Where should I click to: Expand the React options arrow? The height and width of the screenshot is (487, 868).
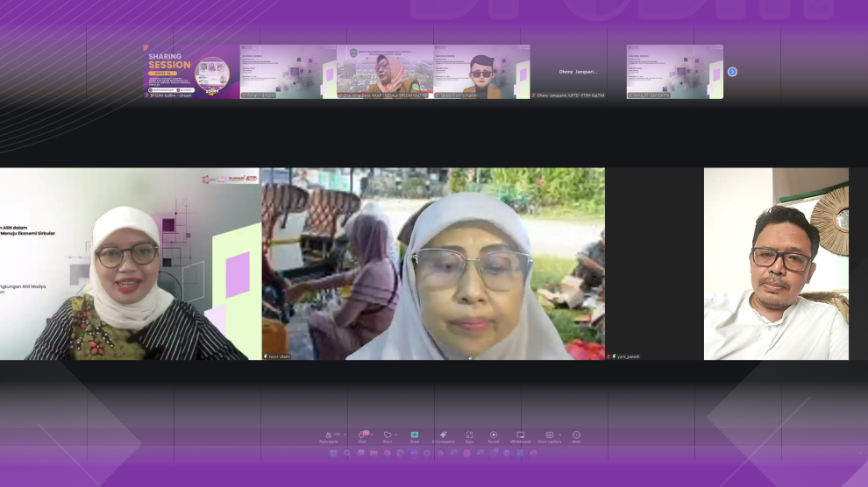[396, 434]
